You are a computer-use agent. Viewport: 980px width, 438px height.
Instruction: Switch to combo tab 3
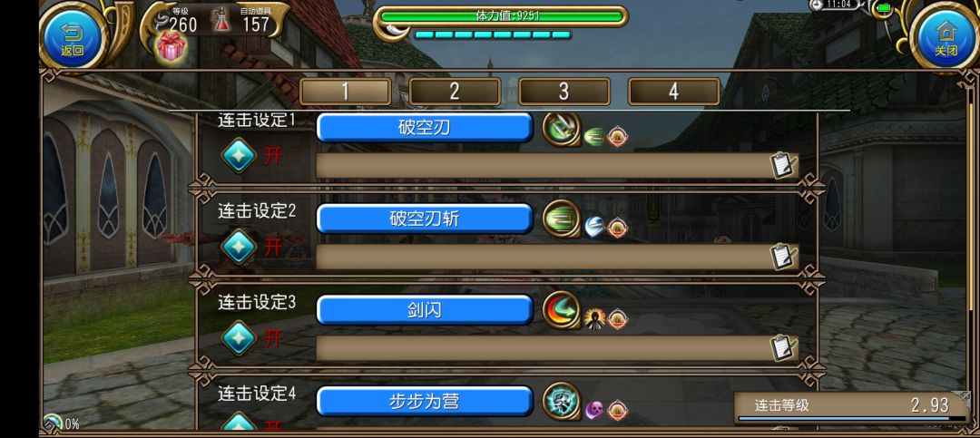point(563,92)
